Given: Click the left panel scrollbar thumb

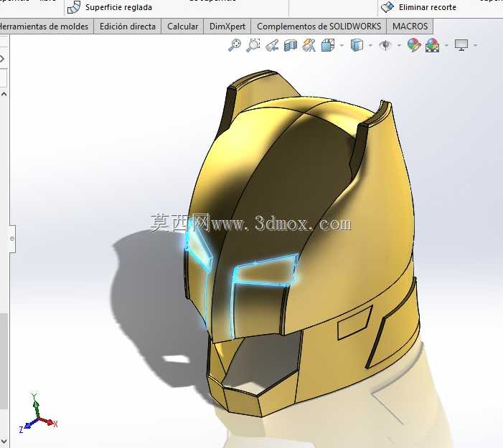Looking at the screenshot, I should pos(4,361).
